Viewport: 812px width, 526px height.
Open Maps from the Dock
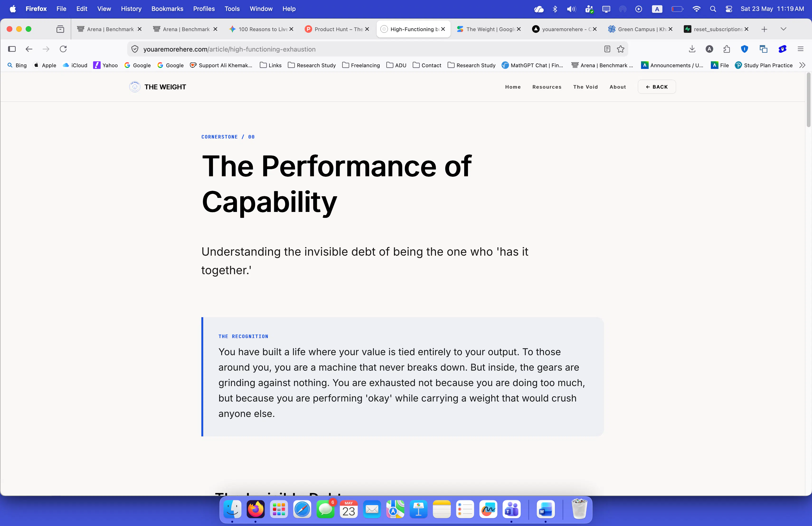(395, 510)
